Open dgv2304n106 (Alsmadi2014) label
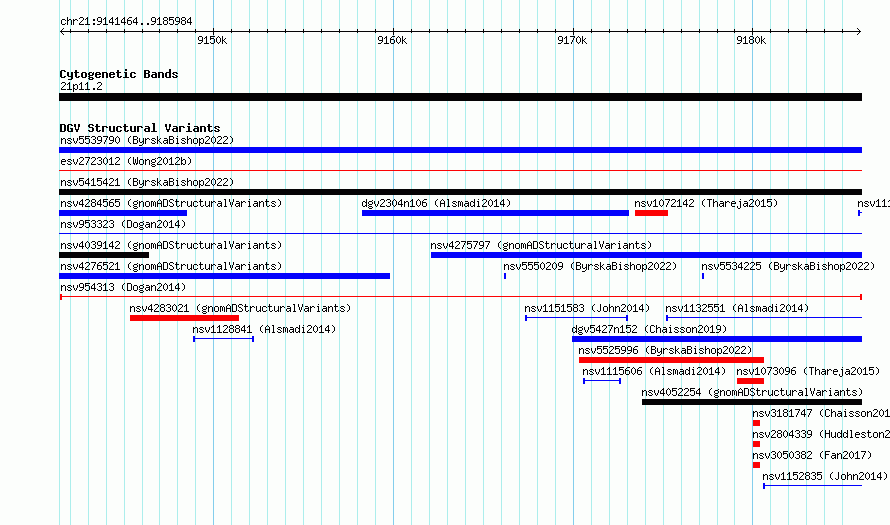The height and width of the screenshot is (525, 890). [436, 203]
